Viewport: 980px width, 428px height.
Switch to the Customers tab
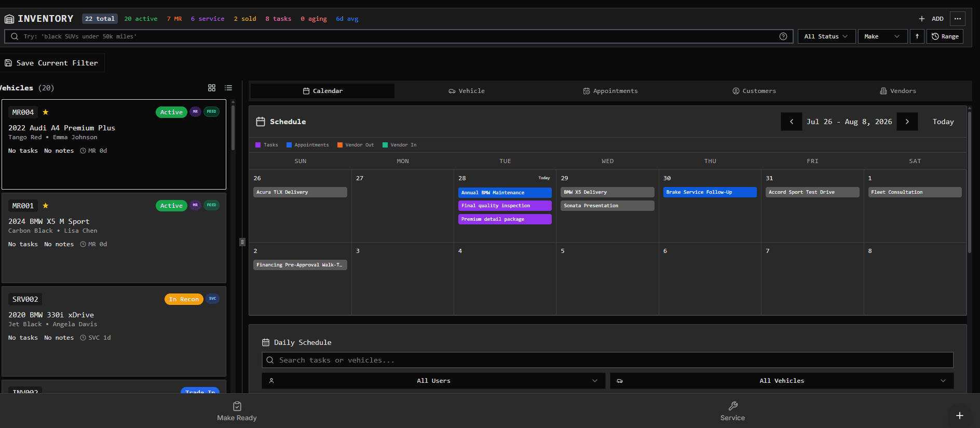point(754,91)
